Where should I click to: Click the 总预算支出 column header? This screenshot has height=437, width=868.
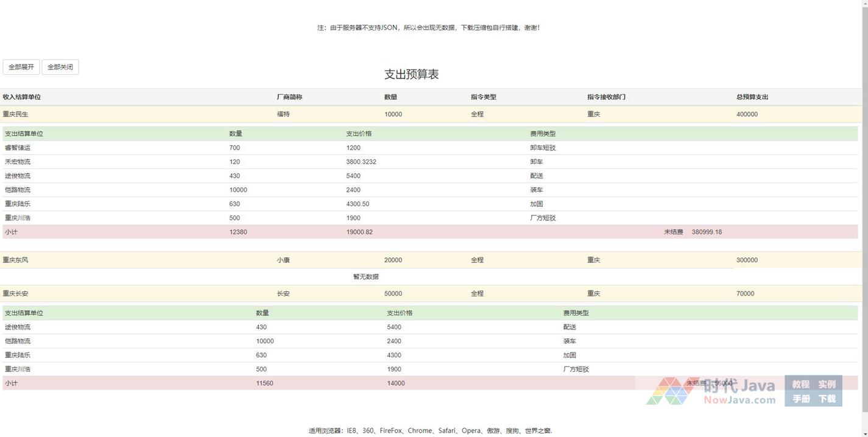coord(752,97)
